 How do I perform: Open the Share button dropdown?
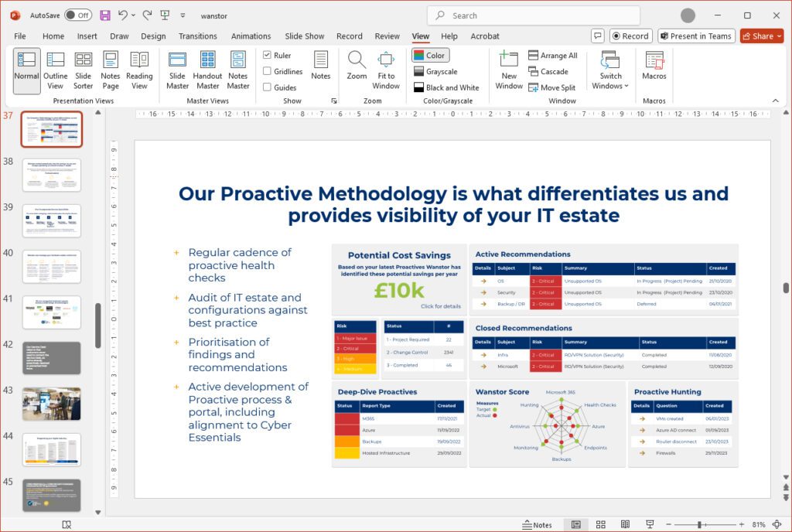click(x=778, y=36)
